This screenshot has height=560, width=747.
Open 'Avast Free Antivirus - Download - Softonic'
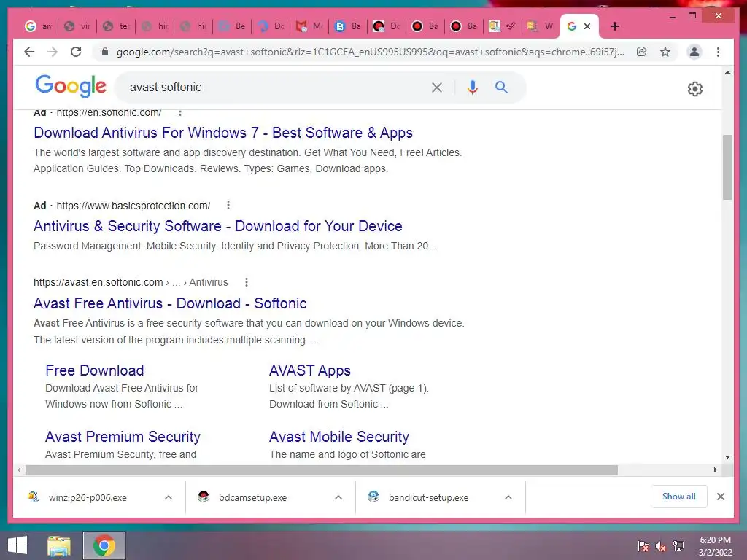click(x=170, y=303)
